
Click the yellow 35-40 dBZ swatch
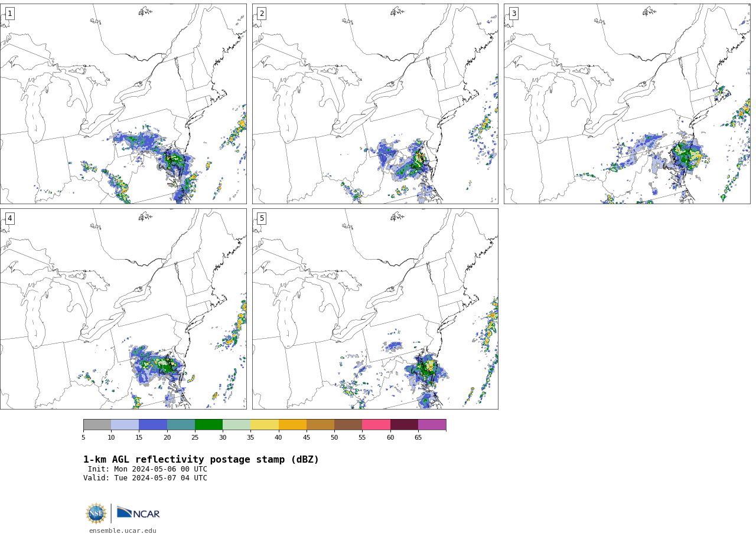265,425
